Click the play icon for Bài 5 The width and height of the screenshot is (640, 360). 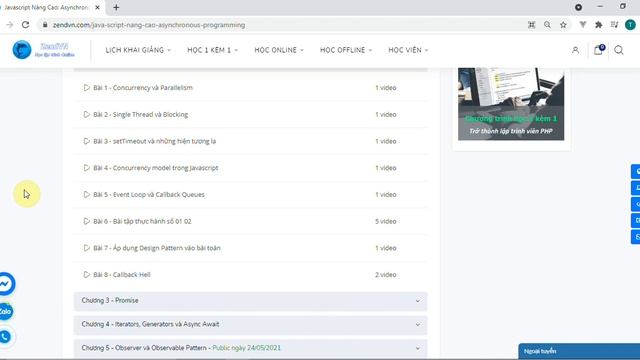click(x=87, y=194)
